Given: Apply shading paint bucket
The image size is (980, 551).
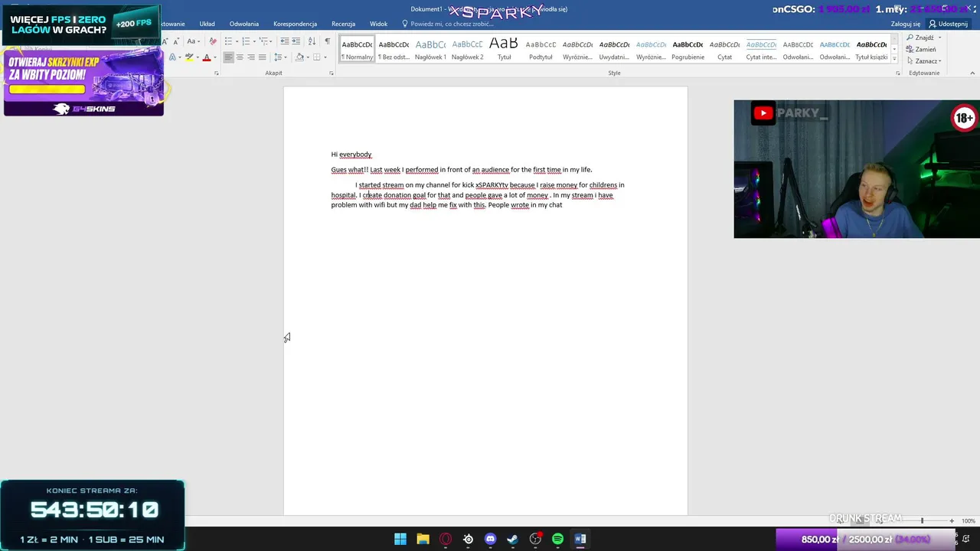Looking at the screenshot, I should 299,57.
